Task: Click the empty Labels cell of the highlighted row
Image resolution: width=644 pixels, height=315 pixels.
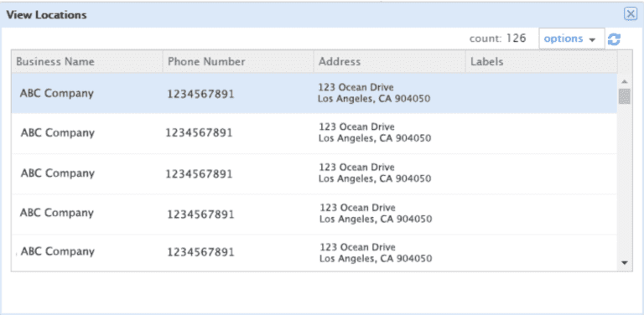Action: [542, 94]
